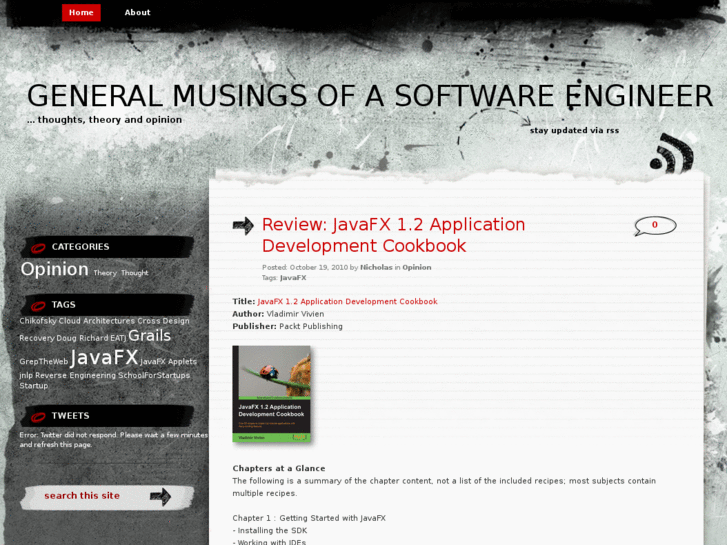Click the EATJ tag
Viewport: 727px width, 545px height.
tap(118, 338)
